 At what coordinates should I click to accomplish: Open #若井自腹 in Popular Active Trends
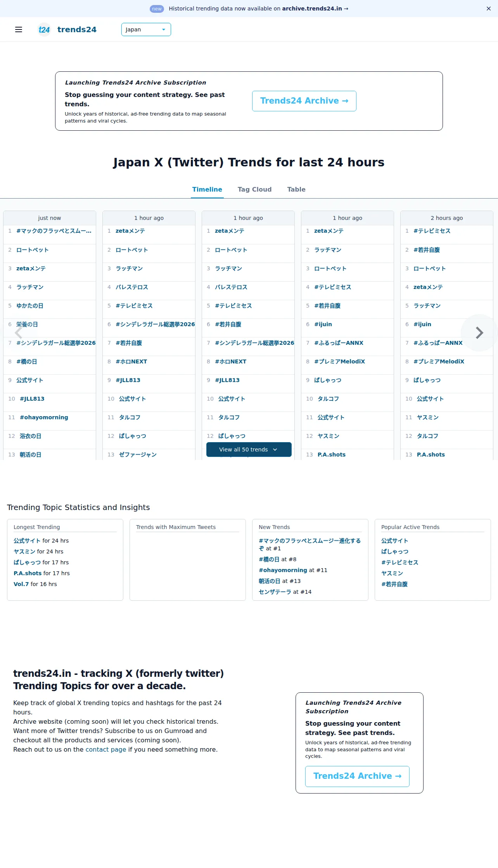pos(394,584)
